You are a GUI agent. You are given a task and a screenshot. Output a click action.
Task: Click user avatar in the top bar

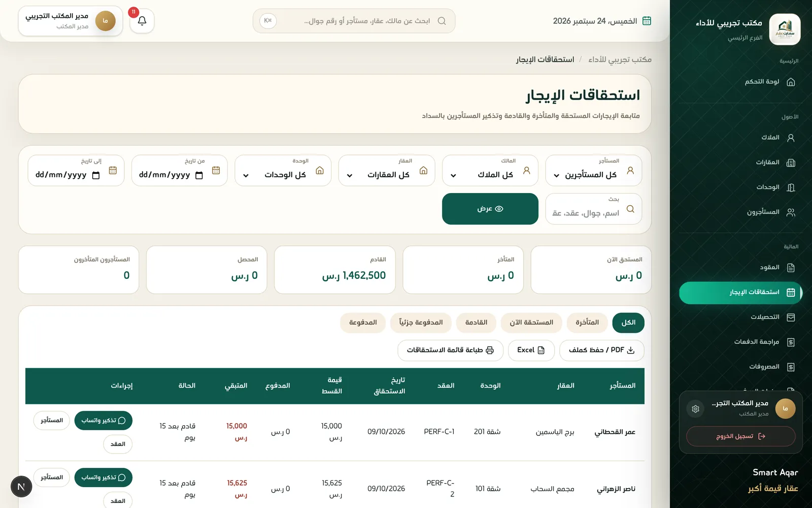click(105, 21)
